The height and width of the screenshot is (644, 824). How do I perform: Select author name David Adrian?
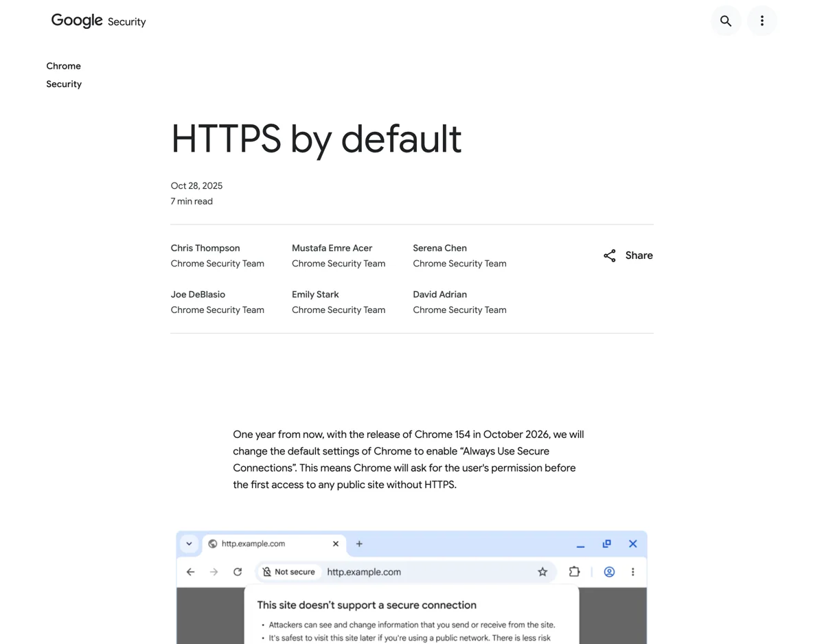[x=439, y=295]
